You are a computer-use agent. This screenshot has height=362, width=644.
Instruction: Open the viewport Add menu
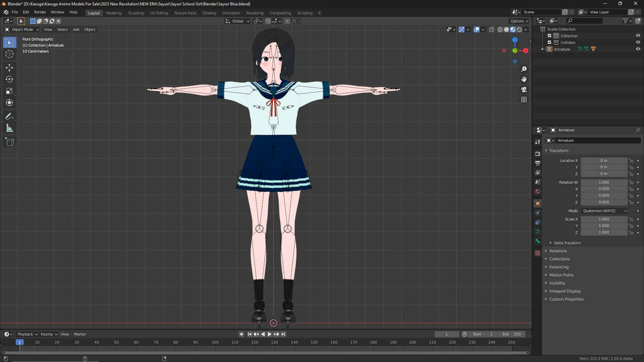click(x=76, y=30)
